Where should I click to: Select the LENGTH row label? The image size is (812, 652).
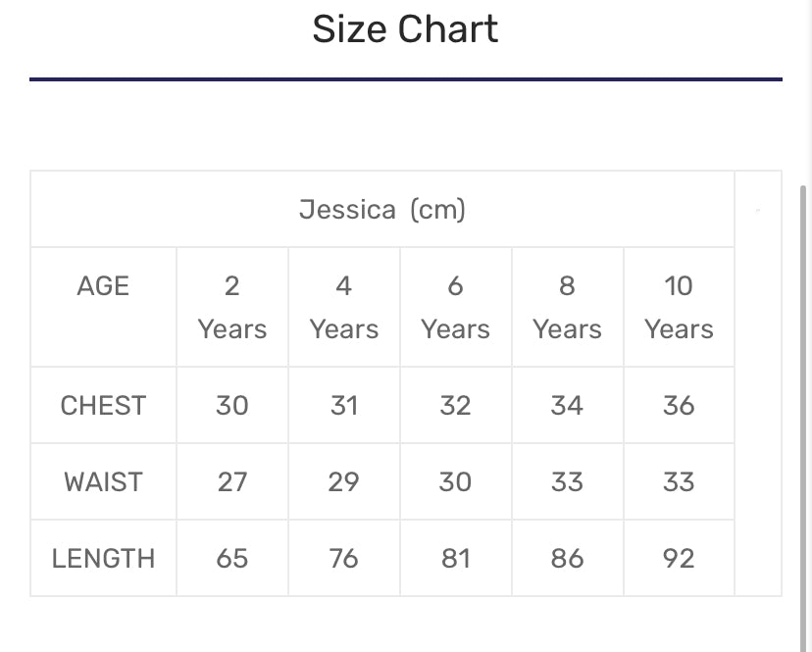[x=103, y=559]
